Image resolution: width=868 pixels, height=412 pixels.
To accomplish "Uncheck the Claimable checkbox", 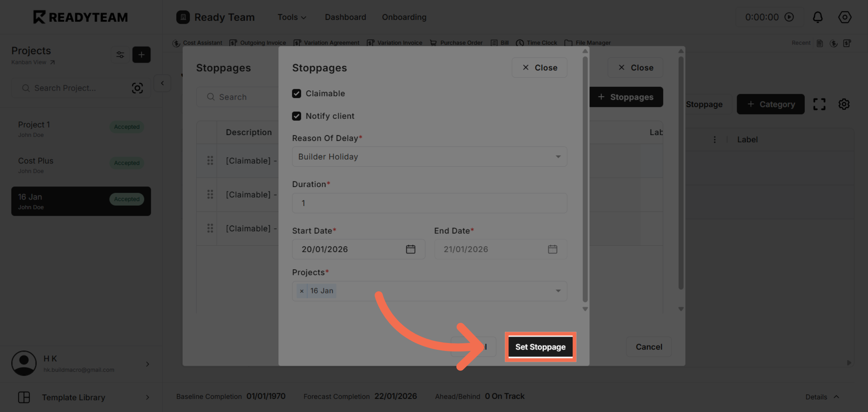I will [x=297, y=93].
